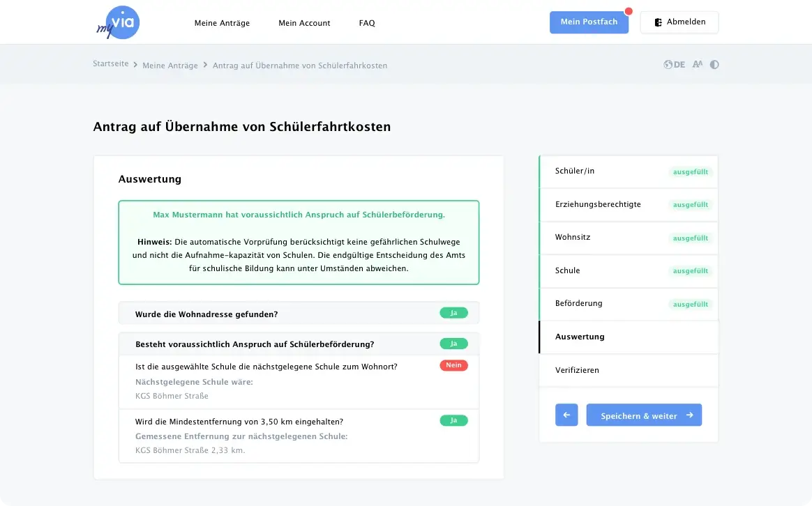Click the myVia logo
The height and width of the screenshot is (506, 812).
coord(119,23)
